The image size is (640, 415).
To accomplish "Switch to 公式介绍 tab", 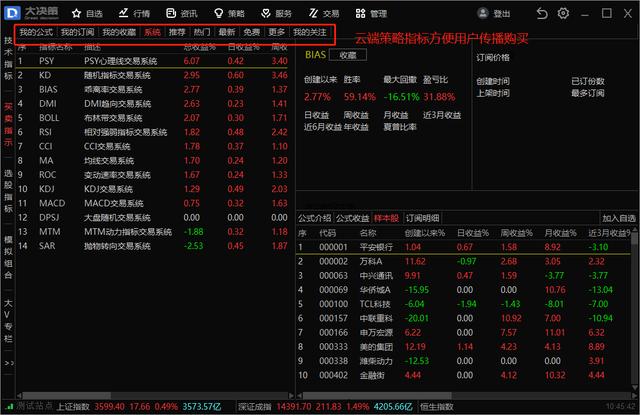I will click(x=314, y=218).
